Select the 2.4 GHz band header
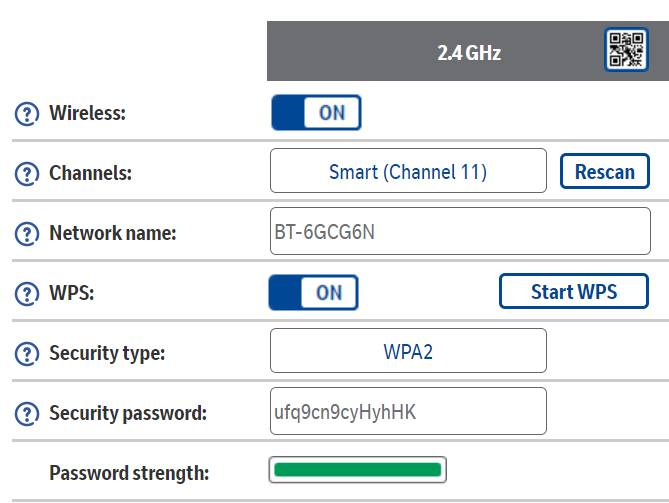 pos(468,53)
